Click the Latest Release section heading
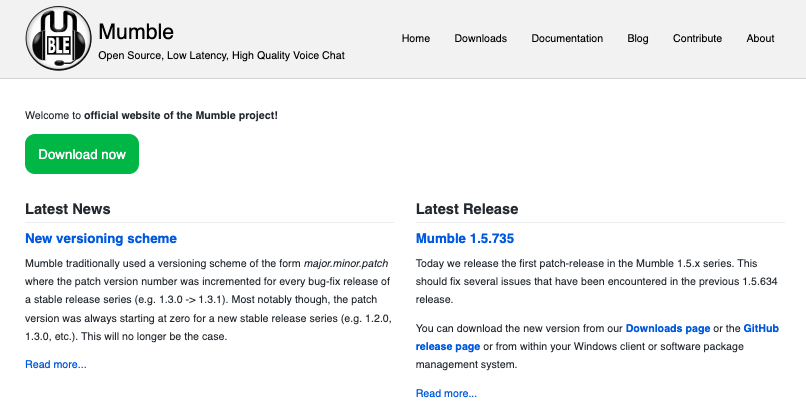The image size is (806, 408). coord(467,209)
